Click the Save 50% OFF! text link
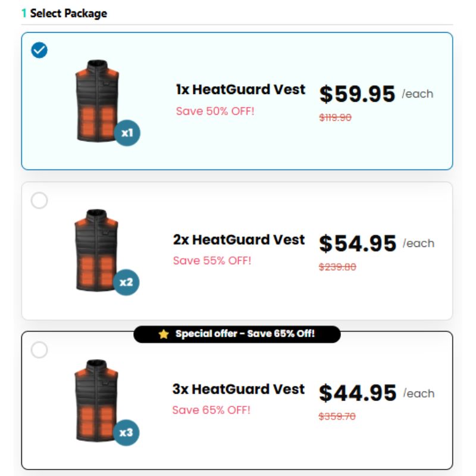This screenshot has width=476, height=476. [x=213, y=111]
